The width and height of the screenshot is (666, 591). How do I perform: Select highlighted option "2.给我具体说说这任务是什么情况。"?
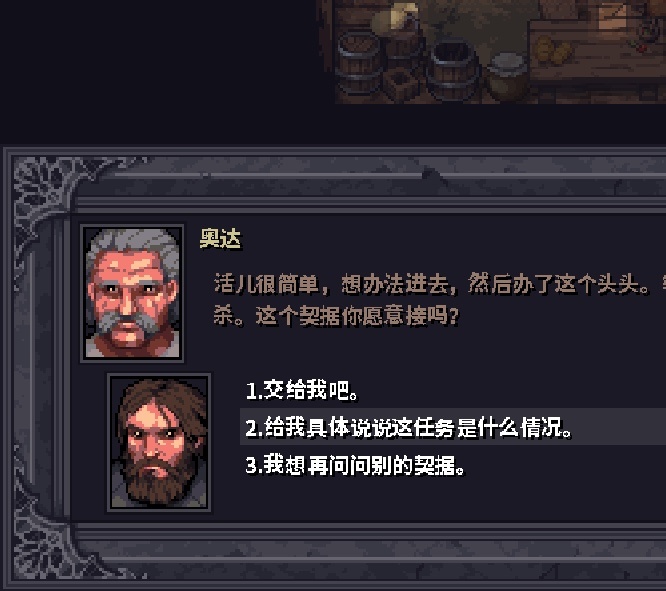pyautogui.click(x=453, y=427)
